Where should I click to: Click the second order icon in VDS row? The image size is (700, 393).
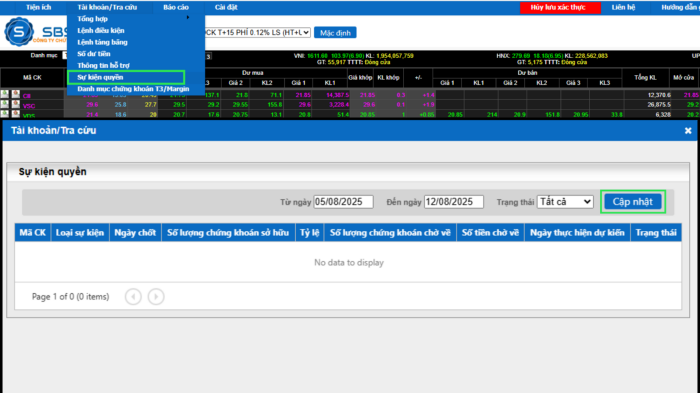pyautogui.click(x=16, y=114)
